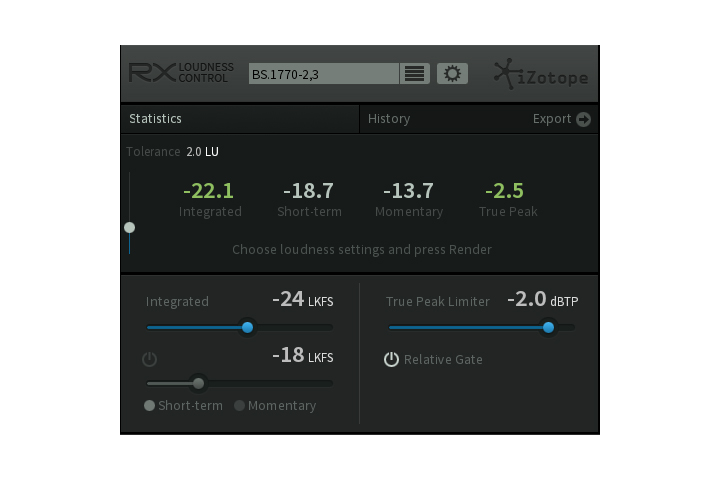Switch to the Statistics tab
The height and width of the screenshot is (480, 720).
156,119
